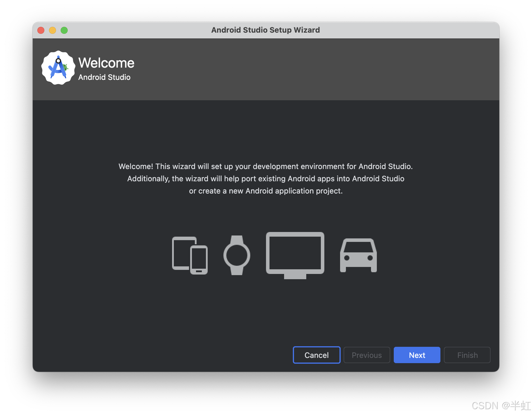Screen dimensions: 532x415
Task: Click the phone and tablet icon
Action: click(x=190, y=255)
